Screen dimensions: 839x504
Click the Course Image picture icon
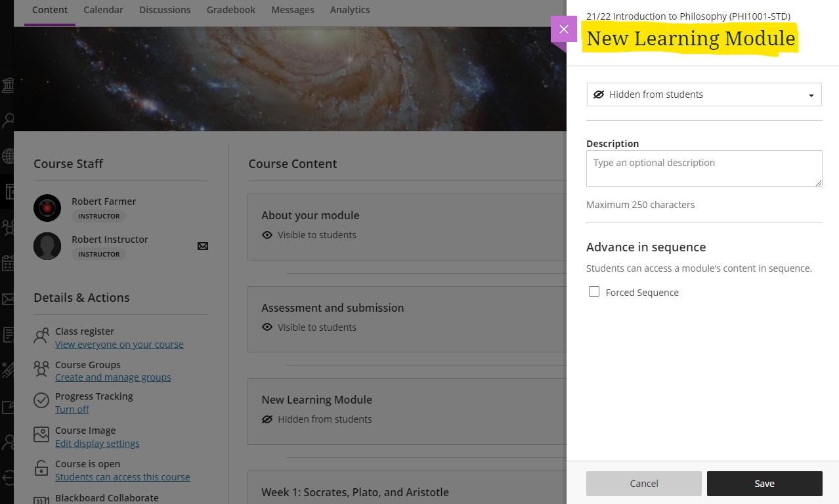[41, 434]
